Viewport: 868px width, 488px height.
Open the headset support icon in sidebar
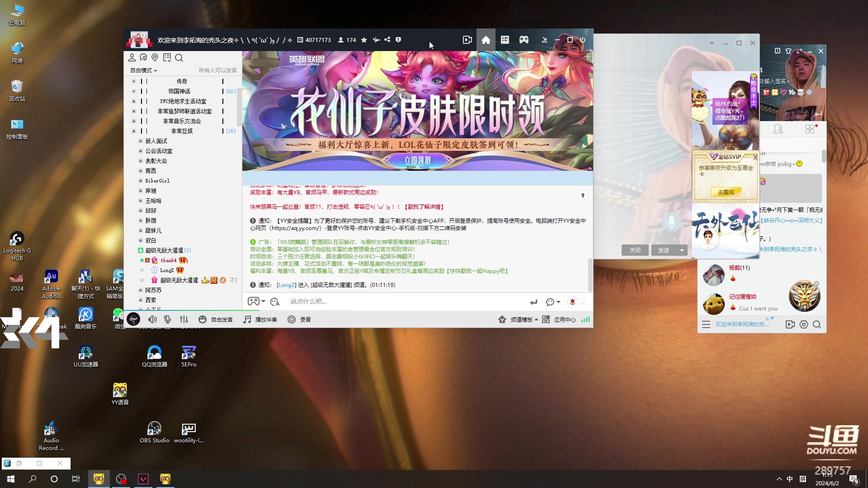pyautogui.click(x=143, y=57)
